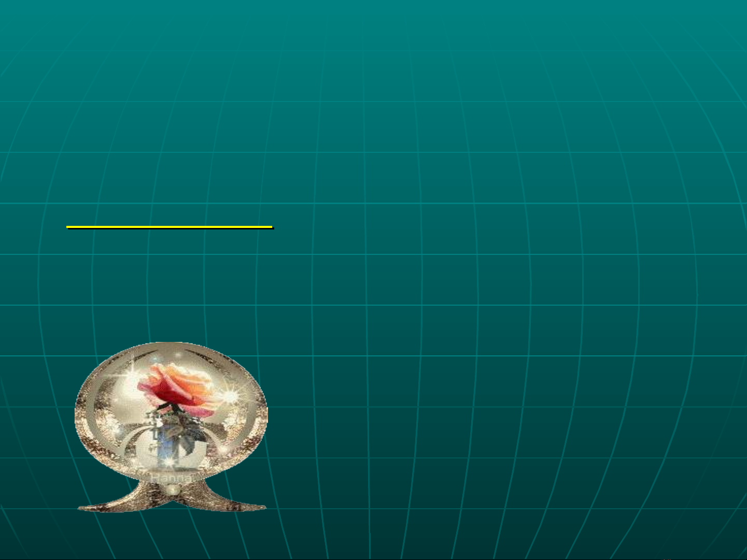Click the right end of the yellow line
This screenshot has height=560, width=747.
[270, 227]
